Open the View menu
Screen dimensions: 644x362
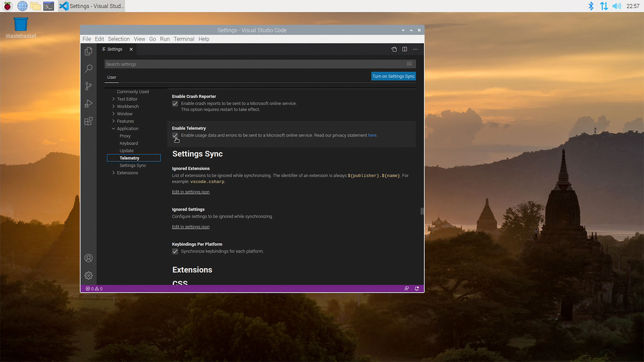point(139,39)
